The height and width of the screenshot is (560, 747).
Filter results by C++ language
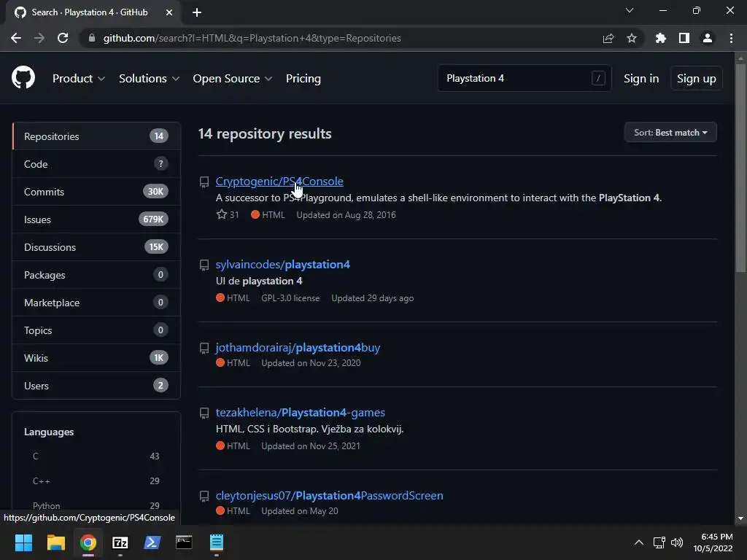(96, 481)
